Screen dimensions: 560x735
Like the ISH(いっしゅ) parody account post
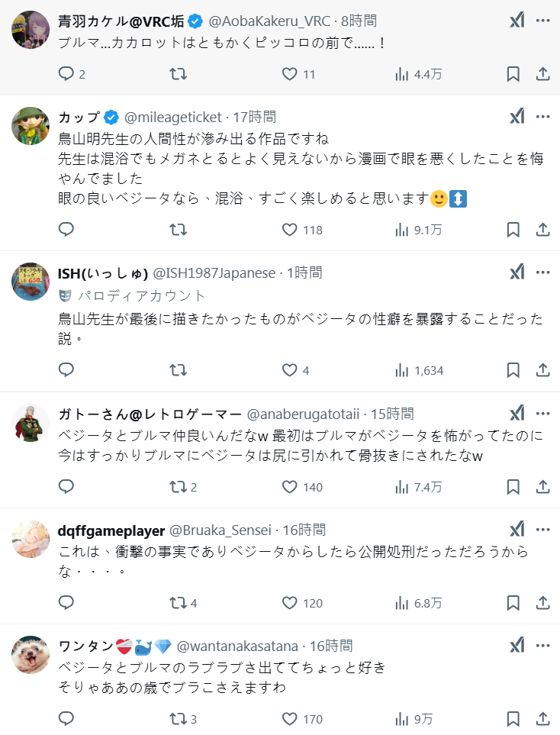[x=290, y=370]
